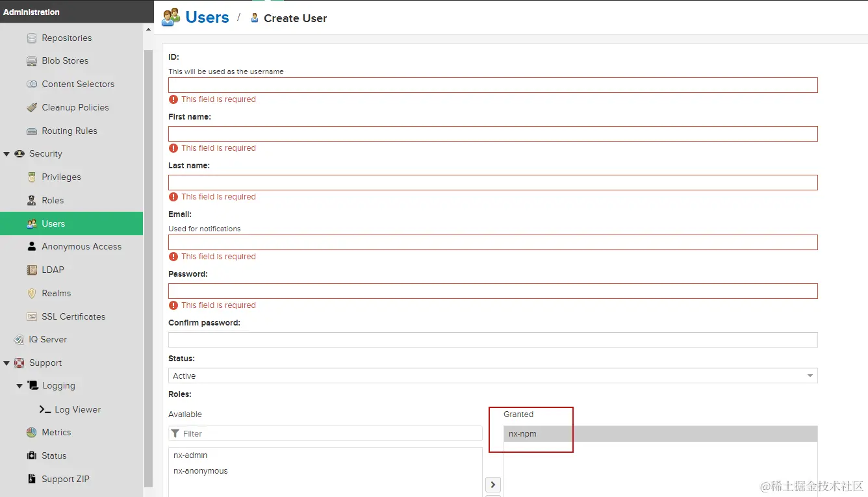Collapse the Security tree section
The image size is (868, 497).
point(6,154)
